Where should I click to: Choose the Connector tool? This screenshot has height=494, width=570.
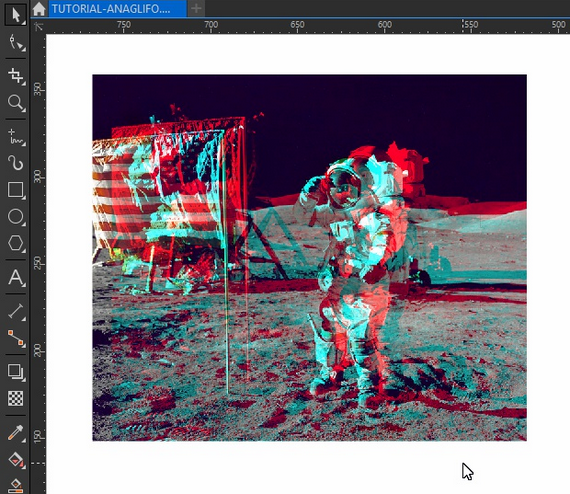click(15, 338)
